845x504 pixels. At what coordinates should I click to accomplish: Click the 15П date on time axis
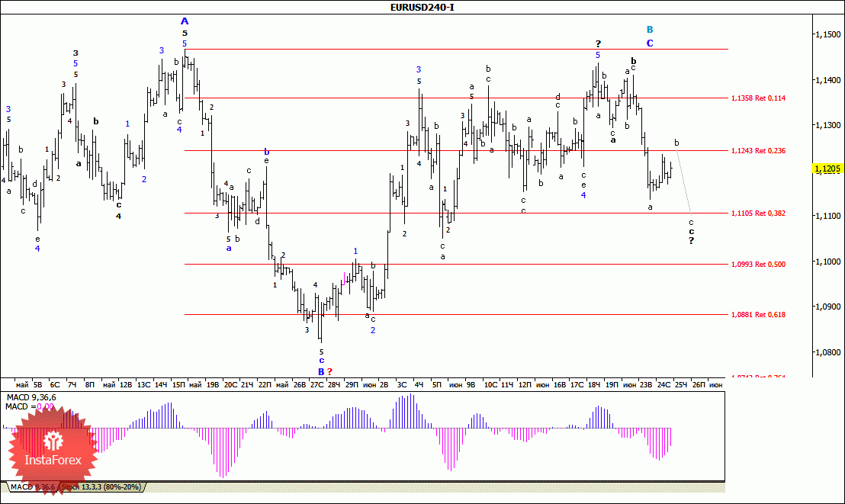tap(178, 386)
